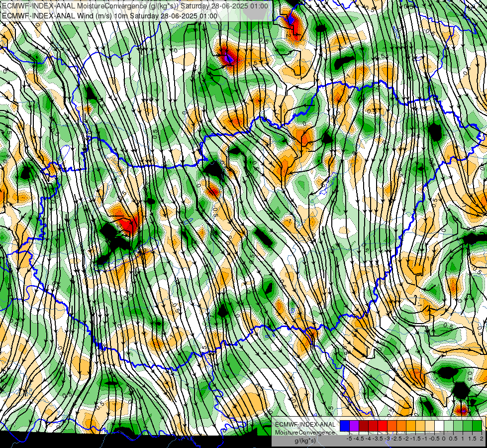
Task: Click the darkest red swatch between -4.5 and -4
Action: coord(364,426)
